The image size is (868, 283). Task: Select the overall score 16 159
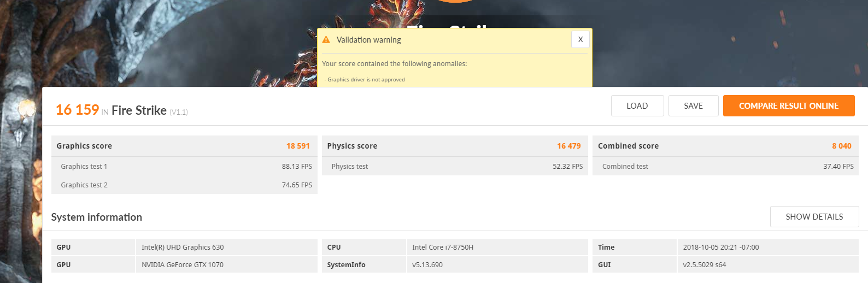point(77,110)
